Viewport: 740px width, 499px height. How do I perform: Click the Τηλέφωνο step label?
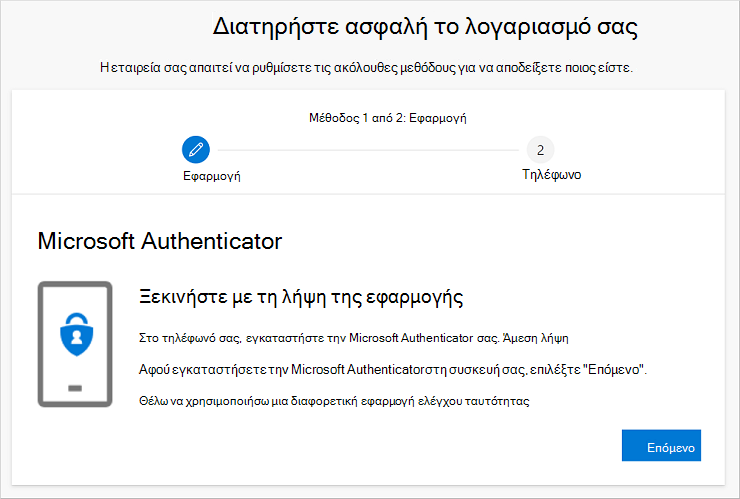(551, 175)
